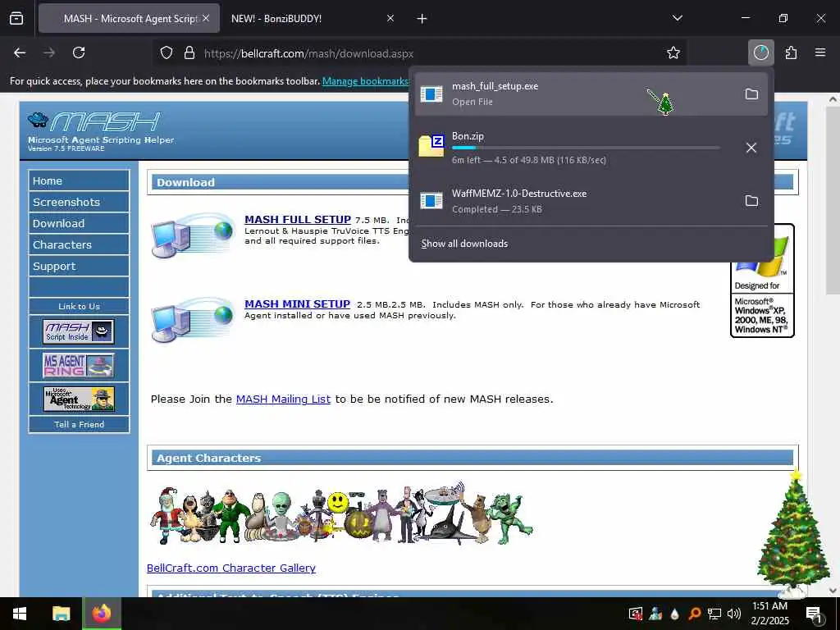Screen dimensions: 840x630
Task: Click computer icon beside MASH MINI SETUP
Action: [x=193, y=320]
